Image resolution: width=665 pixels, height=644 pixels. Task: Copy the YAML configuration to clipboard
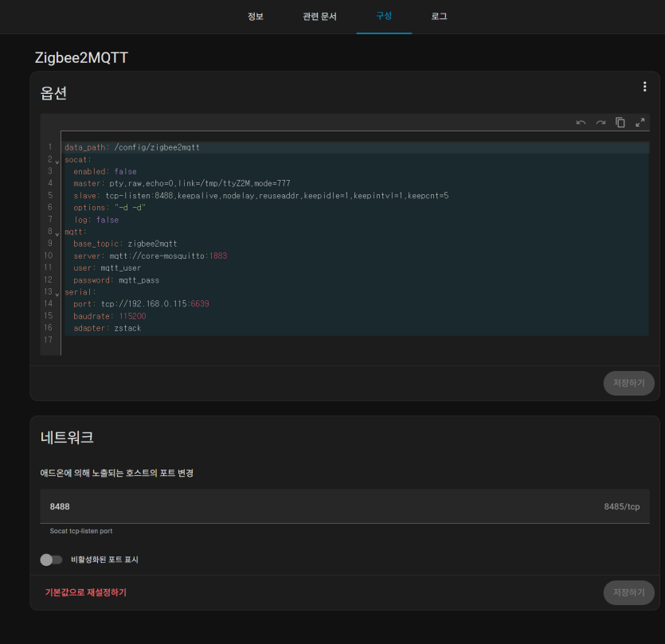point(620,123)
